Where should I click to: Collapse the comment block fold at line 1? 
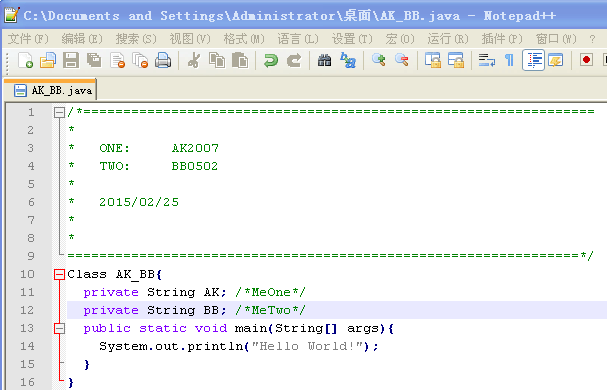click(59, 113)
